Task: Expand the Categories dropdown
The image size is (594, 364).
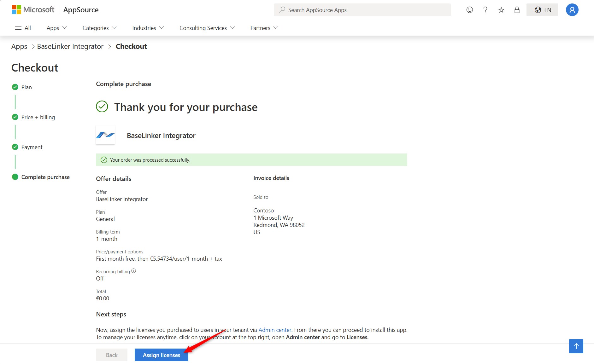Action: tap(100, 28)
